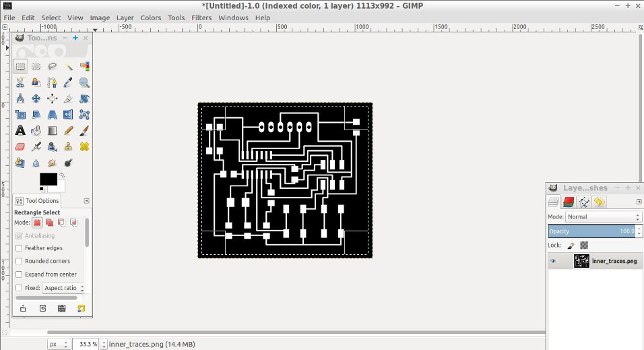Select the Alignment tool
644x350 pixels.
tap(52, 98)
